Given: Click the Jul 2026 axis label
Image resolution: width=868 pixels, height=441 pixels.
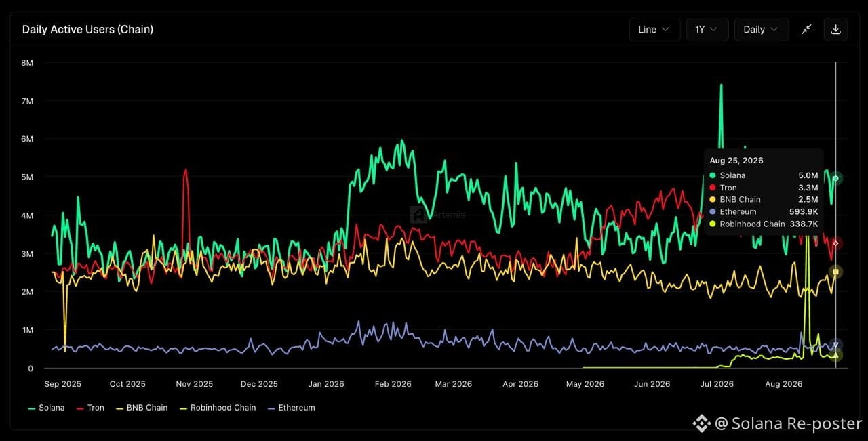Looking at the screenshot, I should pyautogui.click(x=717, y=384).
